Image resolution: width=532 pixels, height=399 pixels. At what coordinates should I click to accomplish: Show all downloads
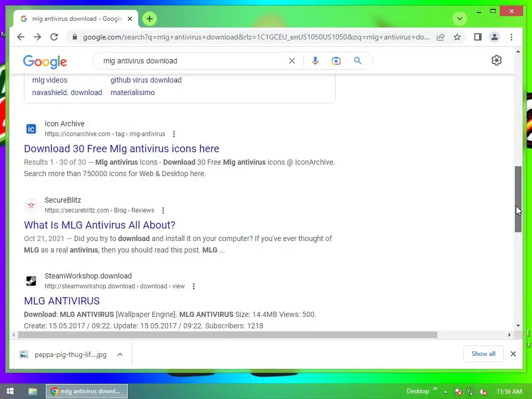484,354
